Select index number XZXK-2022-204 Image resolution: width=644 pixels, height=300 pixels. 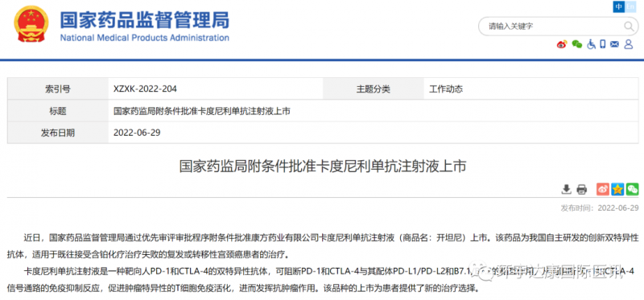tap(145, 88)
